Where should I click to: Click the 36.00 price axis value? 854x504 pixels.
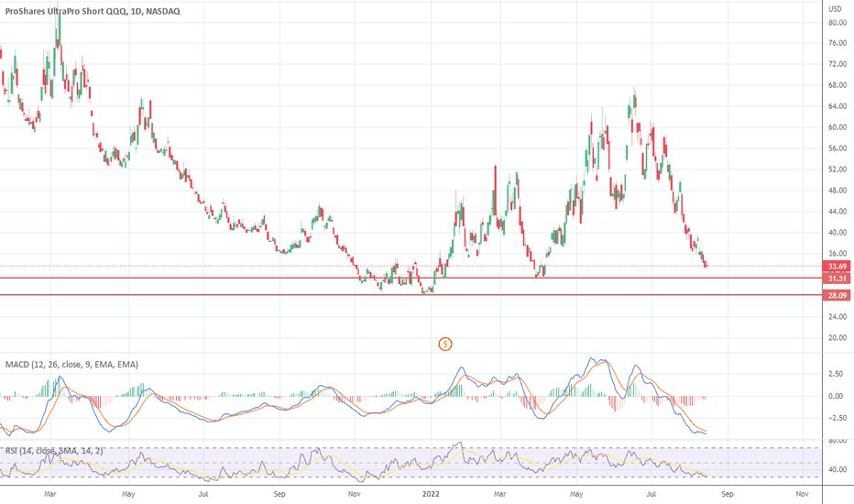838,254
